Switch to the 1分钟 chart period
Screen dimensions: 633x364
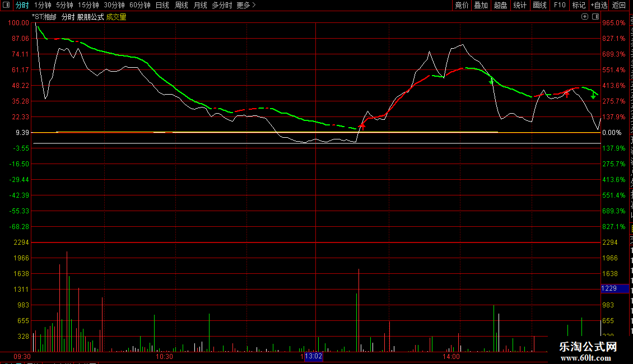(43, 5)
